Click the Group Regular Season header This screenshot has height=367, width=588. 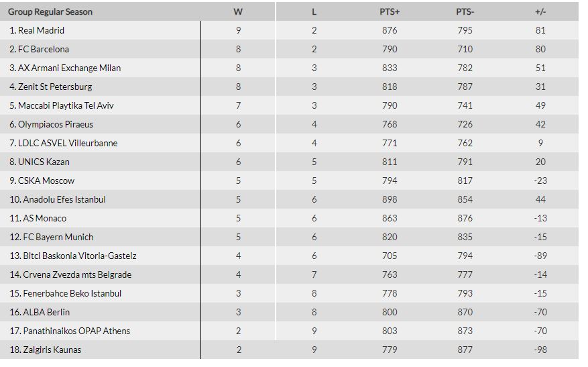(50, 11)
